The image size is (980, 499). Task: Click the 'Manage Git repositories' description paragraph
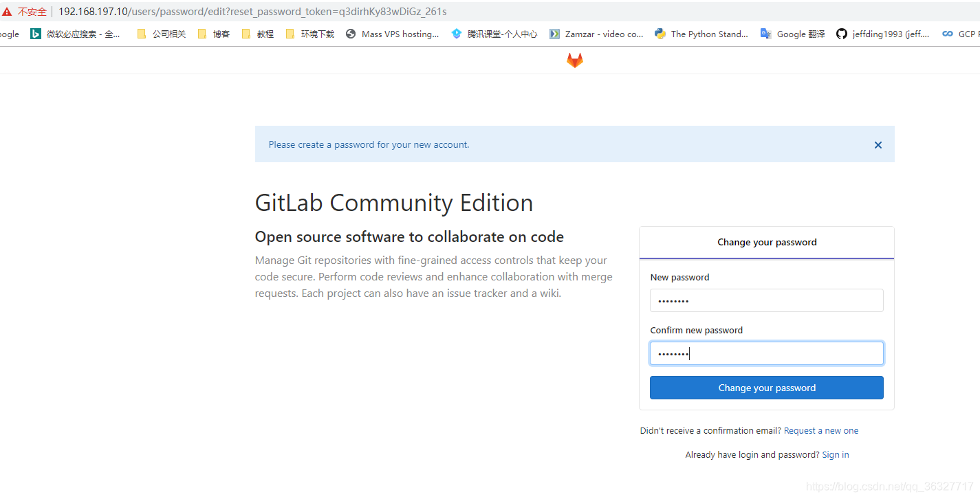pos(433,277)
